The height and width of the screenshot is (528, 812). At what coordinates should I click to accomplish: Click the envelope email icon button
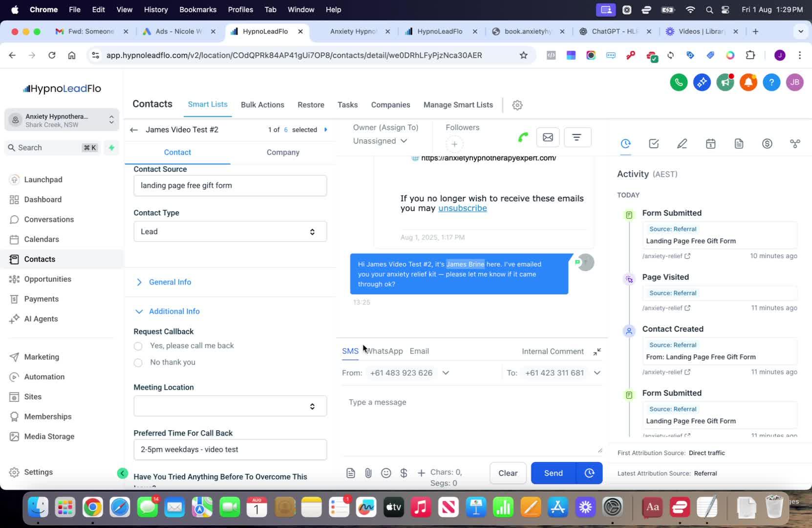point(548,137)
